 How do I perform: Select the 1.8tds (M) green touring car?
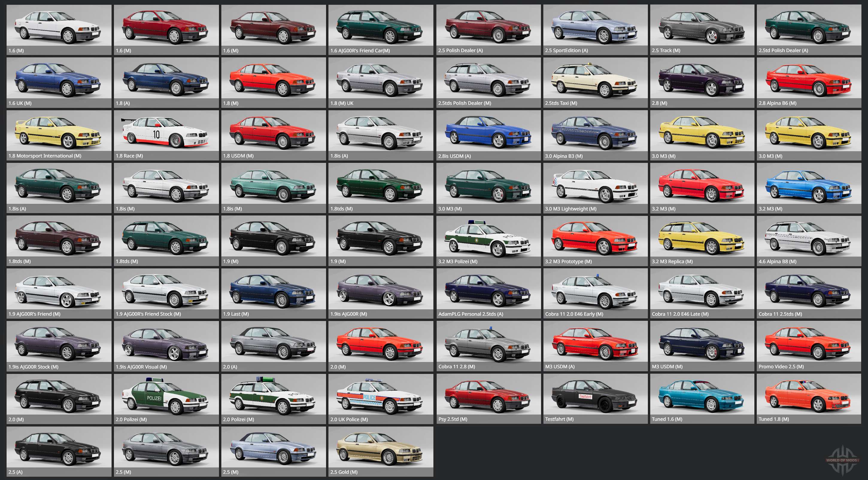click(166, 241)
